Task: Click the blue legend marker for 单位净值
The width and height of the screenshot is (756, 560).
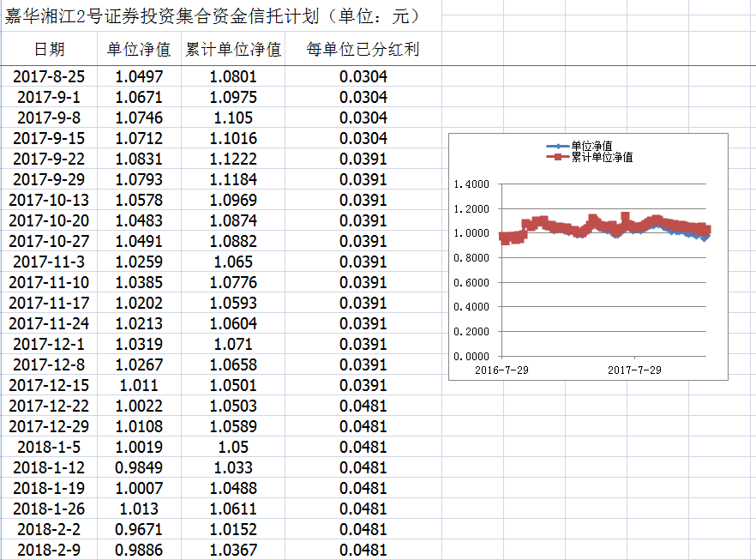Action: pos(557,147)
